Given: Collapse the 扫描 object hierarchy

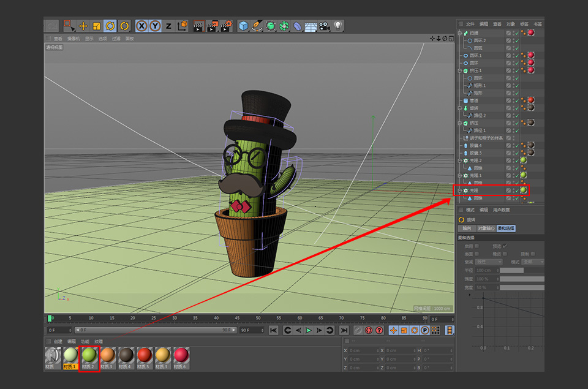Looking at the screenshot, I should click(x=458, y=32).
